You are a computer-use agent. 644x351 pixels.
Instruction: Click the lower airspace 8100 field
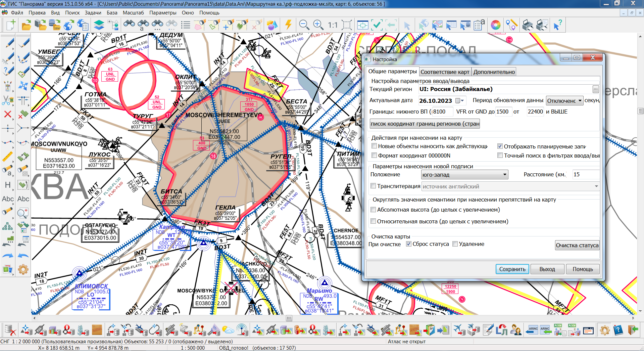pyautogui.click(x=442, y=112)
